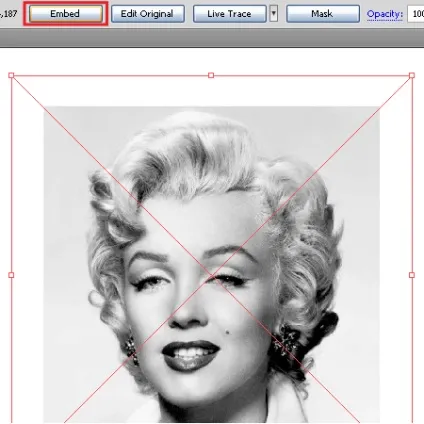Expand the Live Trace presets arrow
This screenshot has width=424, height=424.
(x=274, y=14)
